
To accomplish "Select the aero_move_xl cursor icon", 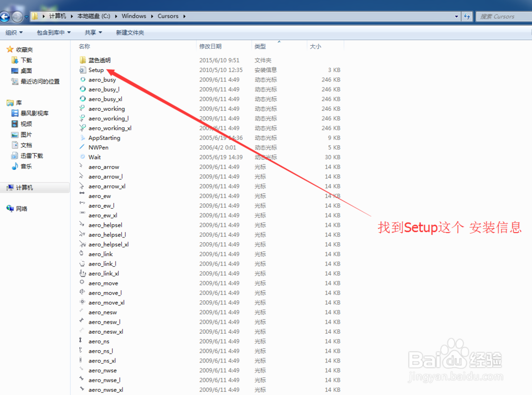I will [x=82, y=302].
